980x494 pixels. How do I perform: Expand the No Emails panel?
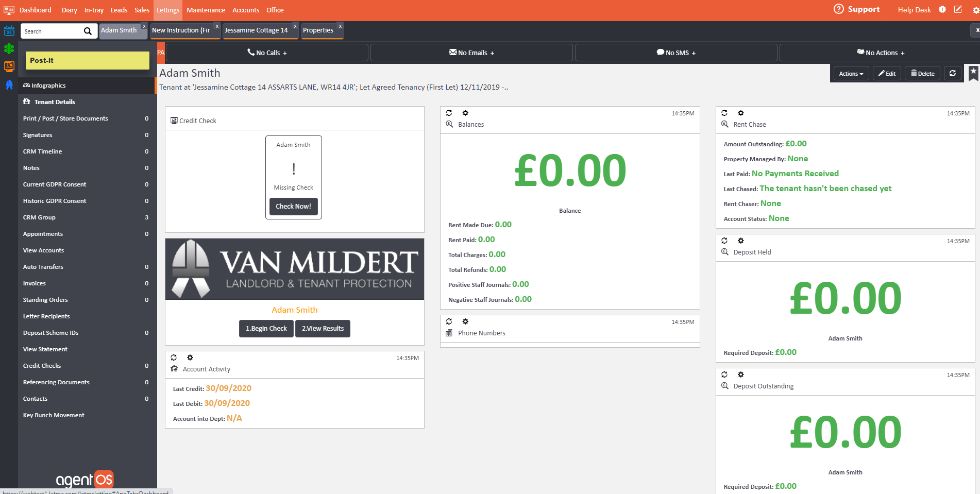click(471, 53)
